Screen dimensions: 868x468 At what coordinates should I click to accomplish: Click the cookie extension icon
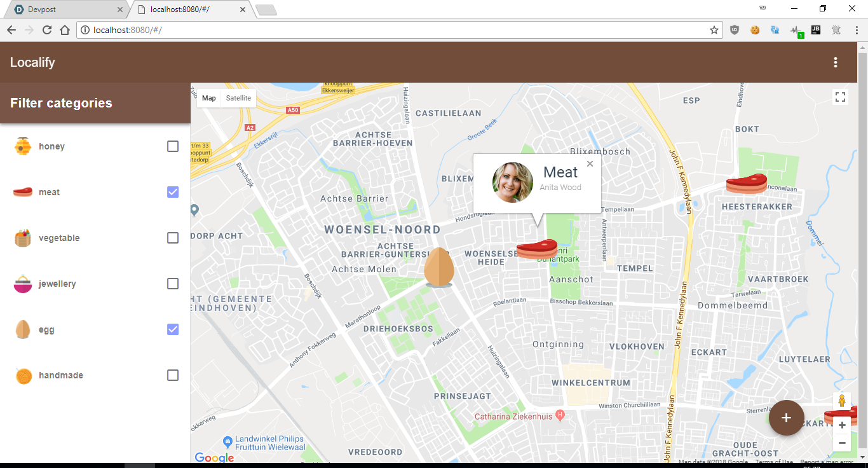[755, 30]
